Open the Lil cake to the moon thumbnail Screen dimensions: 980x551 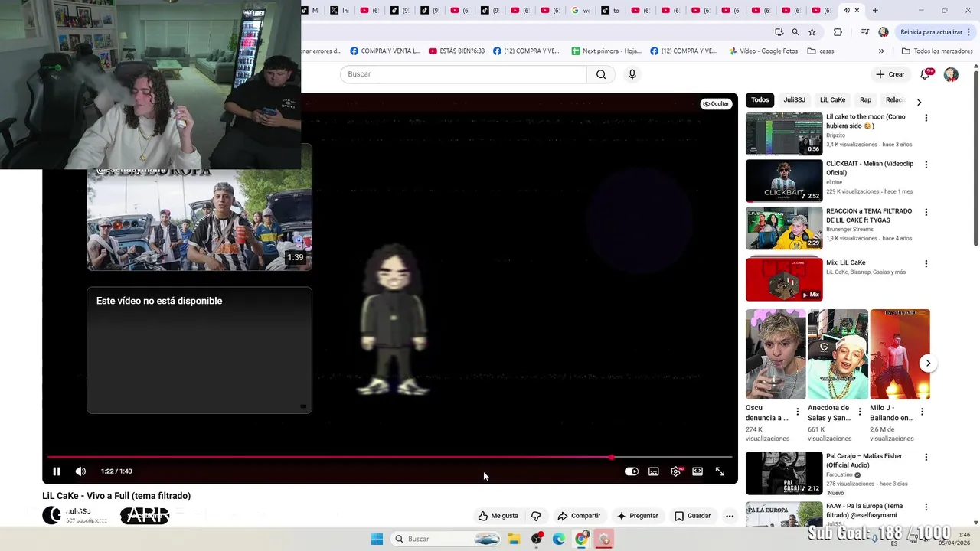(x=784, y=134)
